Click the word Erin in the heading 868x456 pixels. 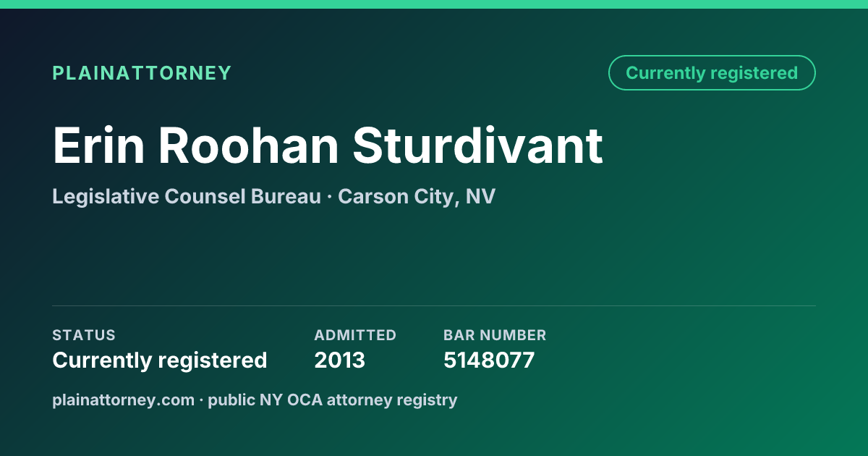pyautogui.click(x=98, y=145)
